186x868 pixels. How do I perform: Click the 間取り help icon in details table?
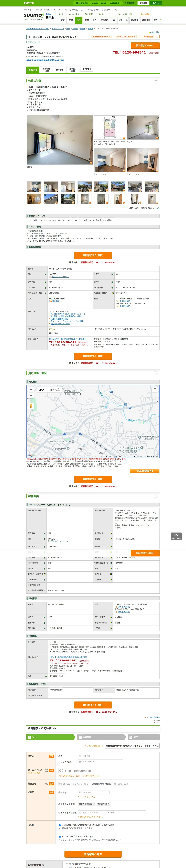[x=112, y=274]
